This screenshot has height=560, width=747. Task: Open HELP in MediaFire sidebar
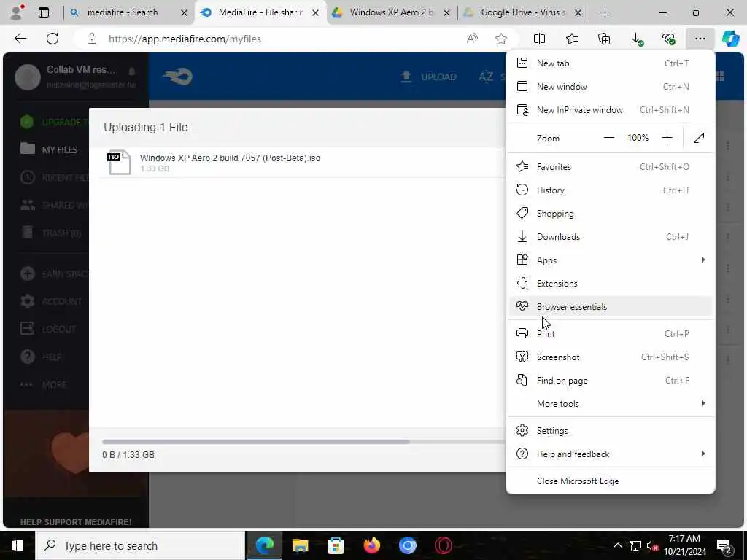point(42,357)
